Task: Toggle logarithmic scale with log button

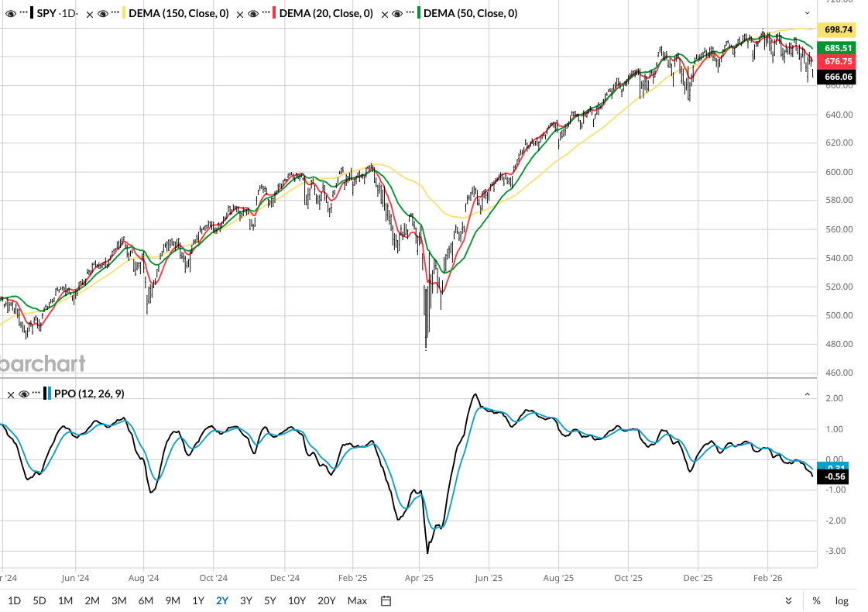Action: tap(842, 601)
